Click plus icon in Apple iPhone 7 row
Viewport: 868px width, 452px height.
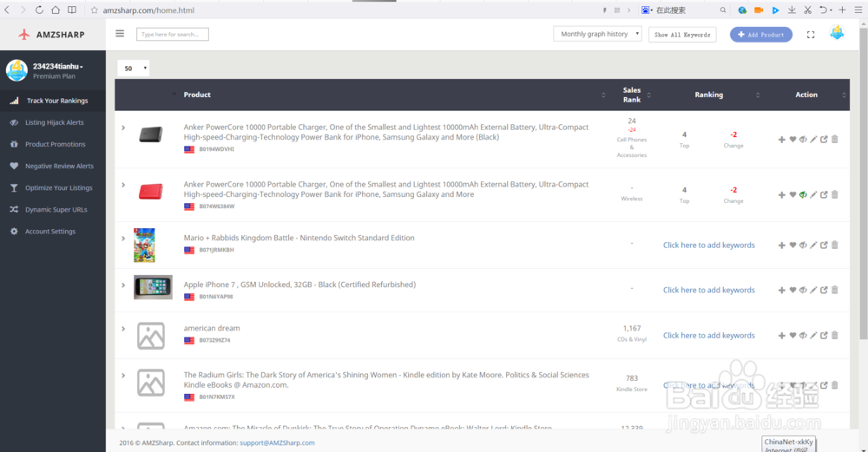tap(782, 290)
